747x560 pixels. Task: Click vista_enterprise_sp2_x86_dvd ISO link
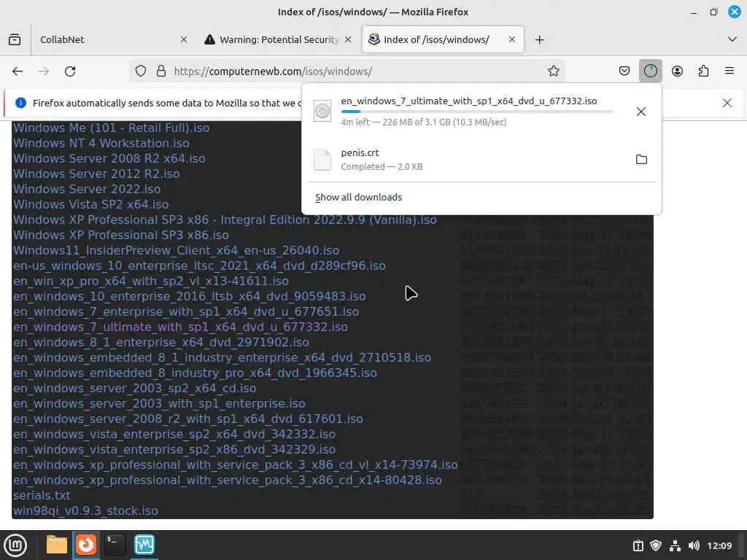pyautogui.click(x=174, y=449)
